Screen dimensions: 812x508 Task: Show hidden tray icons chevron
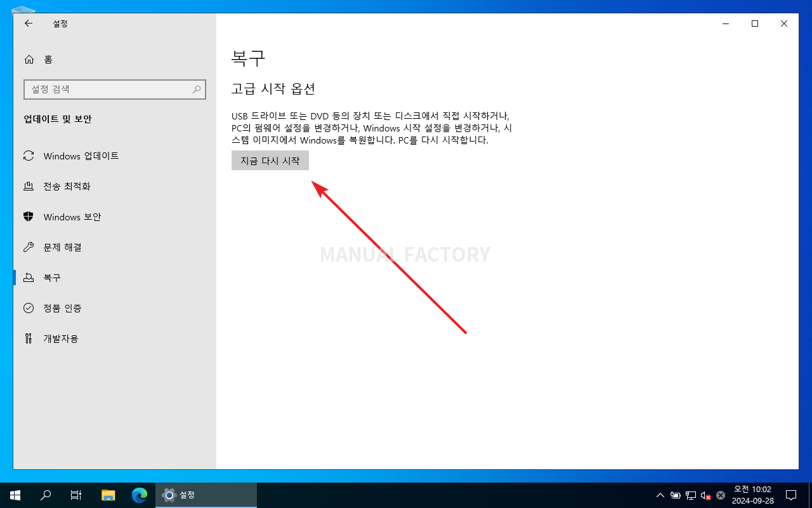[660, 495]
